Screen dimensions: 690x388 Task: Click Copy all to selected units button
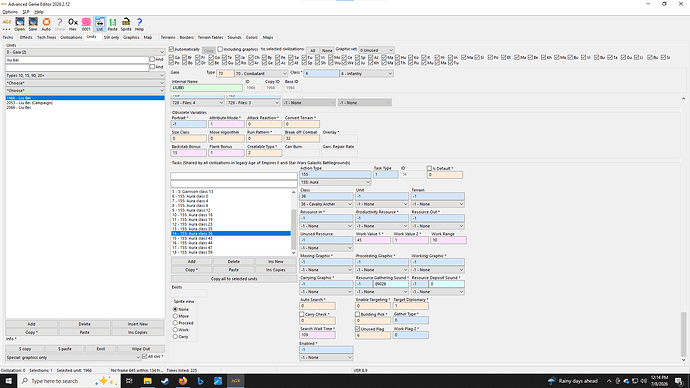234,279
